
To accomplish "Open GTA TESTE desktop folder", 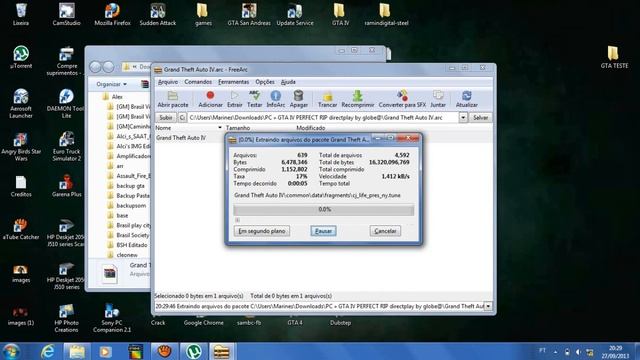I will pyautogui.click(x=614, y=57).
